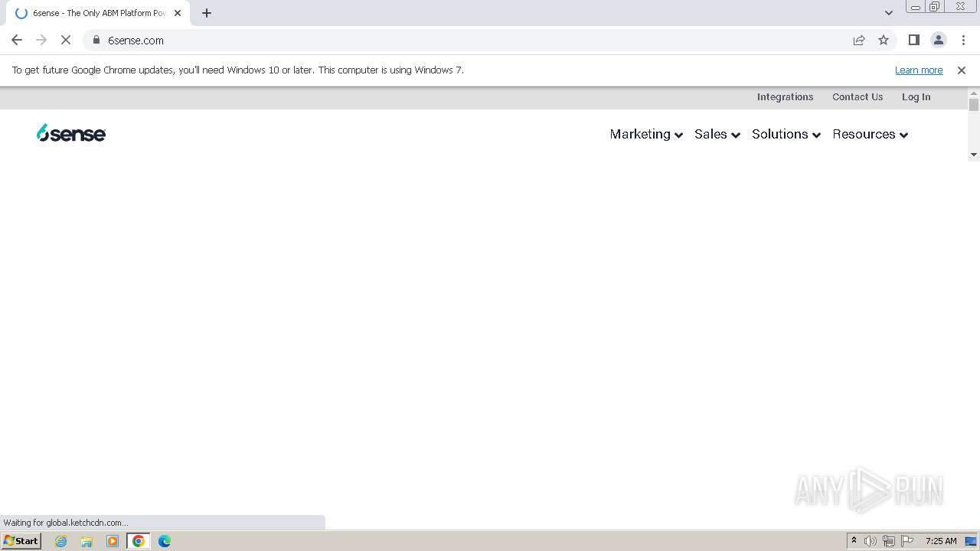Open Chrome side panel
The image size is (980, 551).
pyautogui.click(x=914, y=40)
